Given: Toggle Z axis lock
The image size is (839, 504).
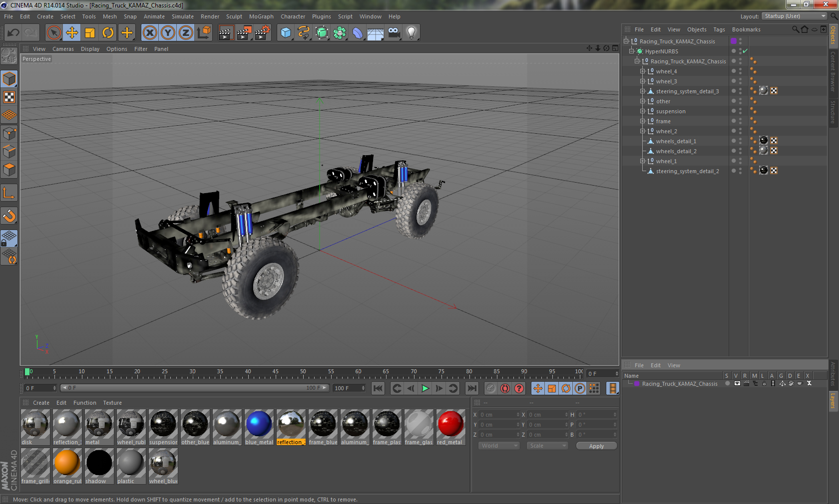Looking at the screenshot, I should 186,33.
